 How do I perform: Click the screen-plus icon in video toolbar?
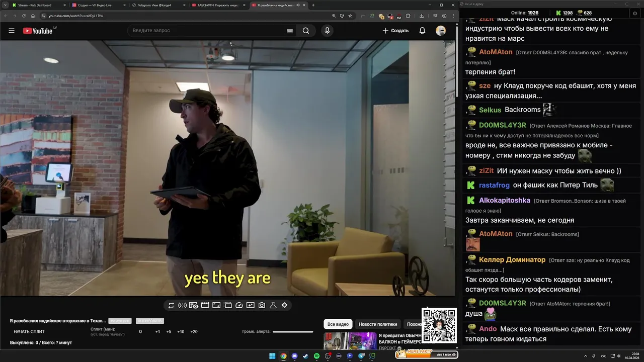pos(251,305)
